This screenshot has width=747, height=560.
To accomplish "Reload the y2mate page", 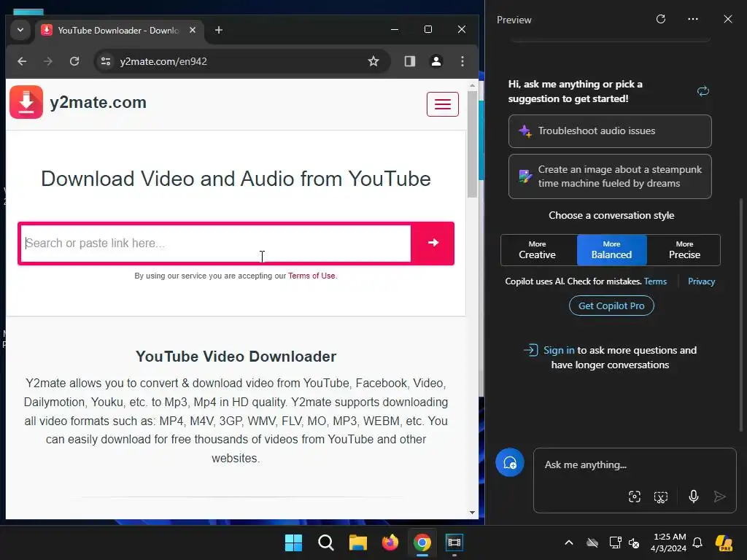I will point(74,61).
